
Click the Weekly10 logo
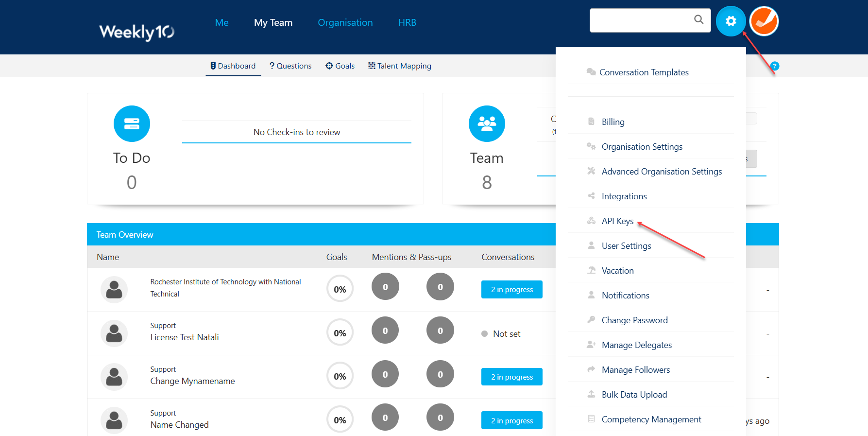[x=136, y=32]
